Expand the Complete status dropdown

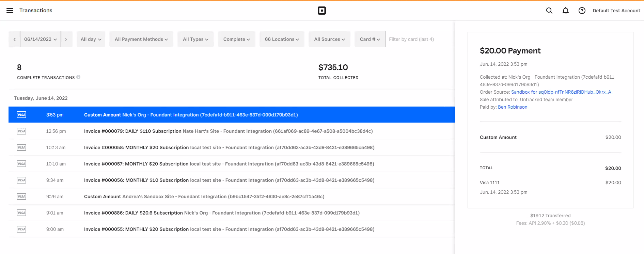237,39
